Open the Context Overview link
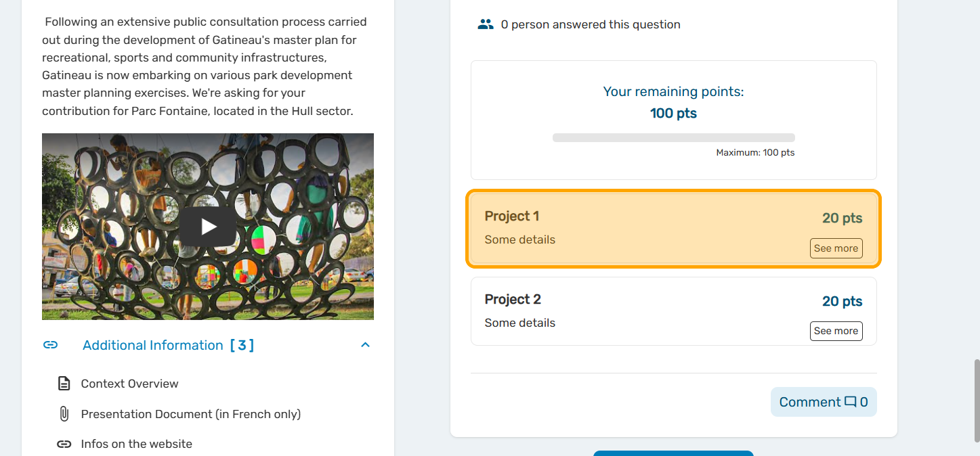 (129, 384)
